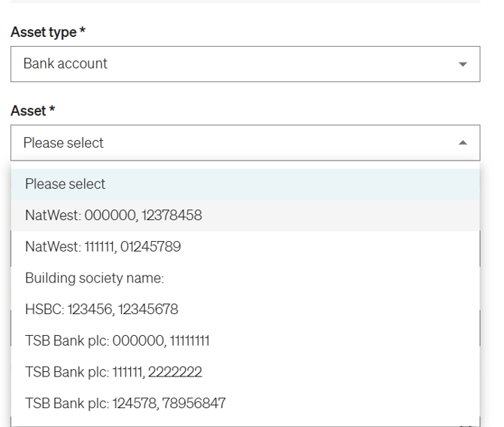Image resolution: width=504 pixels, height=427 pixels.
Task: Select the TSB account with sort code 124578
Action: (125, 404)
